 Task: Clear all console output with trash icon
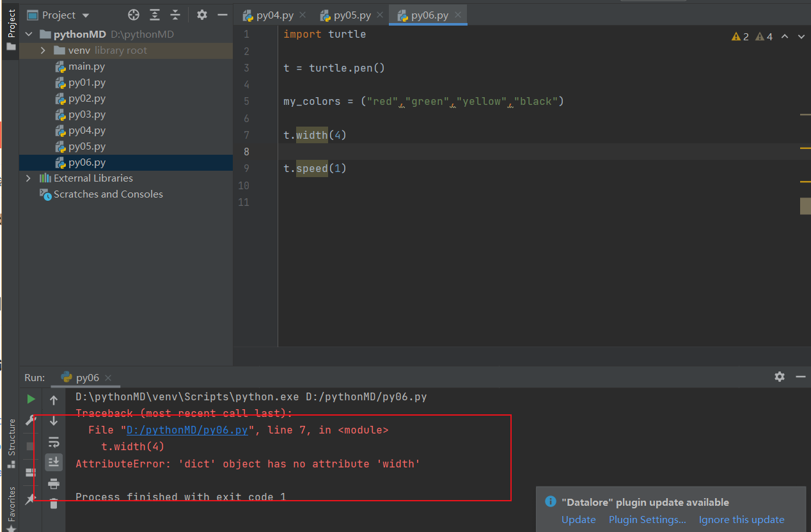point(54,503)
